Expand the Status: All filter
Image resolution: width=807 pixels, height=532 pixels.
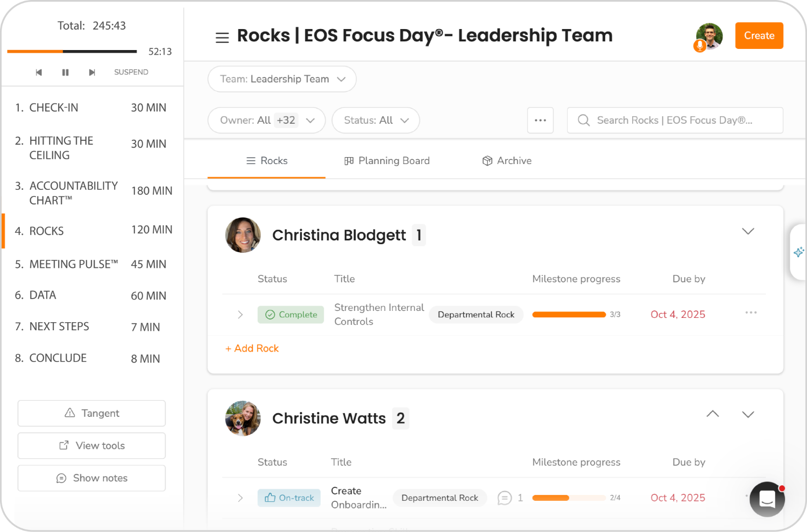click(x=376, y=120)
